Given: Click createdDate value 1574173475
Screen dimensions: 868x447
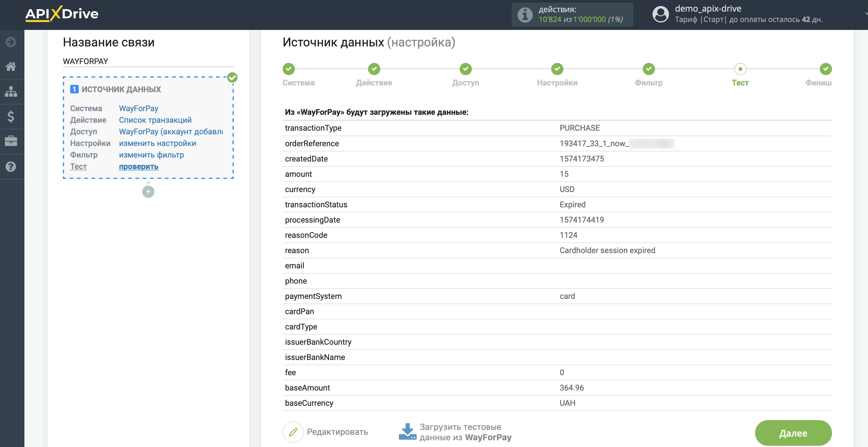Looking at the screenshot, I should [x=582, y=159].
